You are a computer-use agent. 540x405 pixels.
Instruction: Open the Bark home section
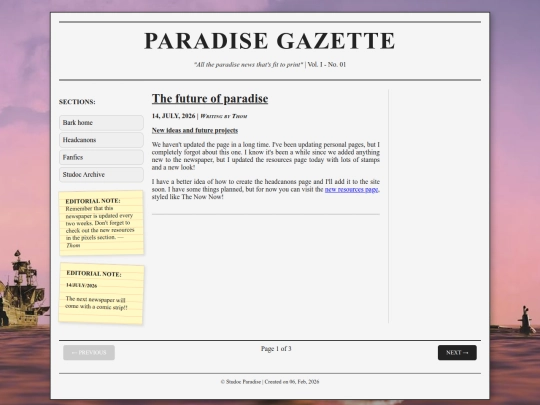click(101, 123)
